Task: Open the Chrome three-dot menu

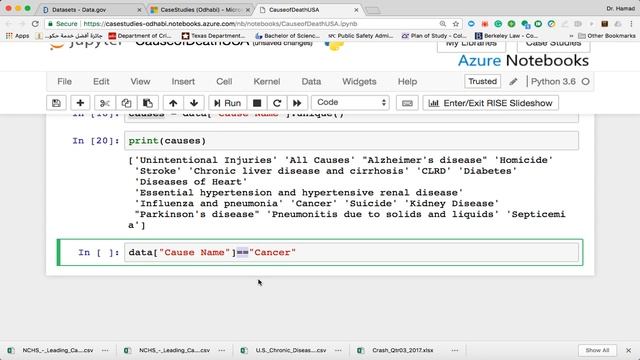Action: coord(631,24)
